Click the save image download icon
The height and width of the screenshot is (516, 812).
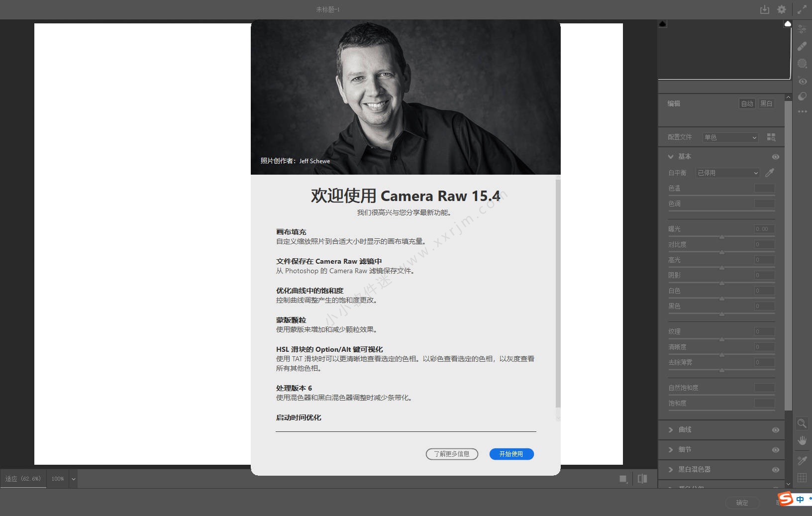[x=765, y=9]
